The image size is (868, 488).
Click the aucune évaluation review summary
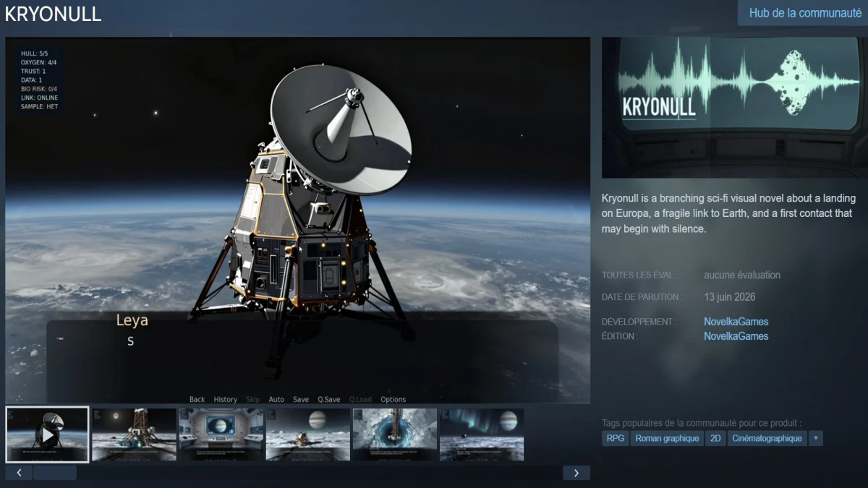(742, 275)
